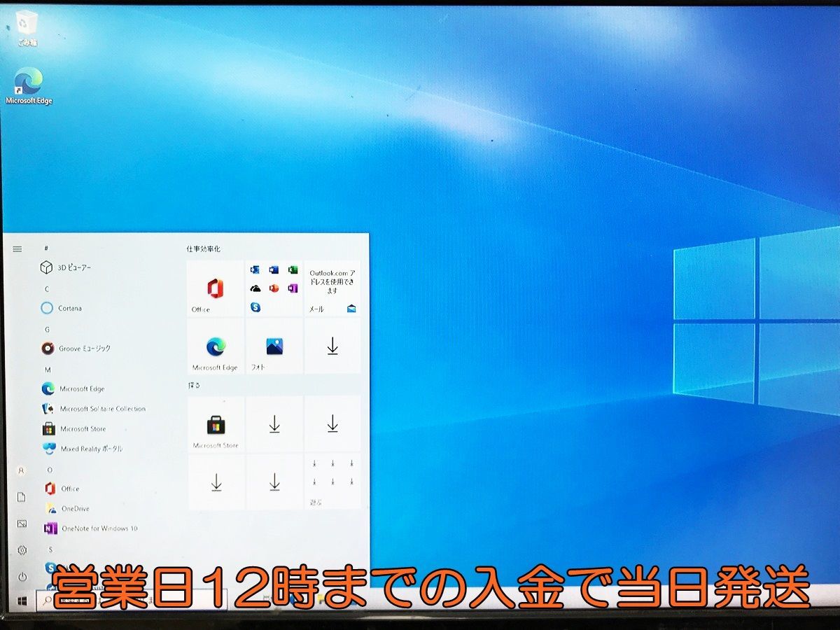Viewport: 840px width, 630px height.
Task: Open Documents from the Start menu rail
Action: pos(22,497)
